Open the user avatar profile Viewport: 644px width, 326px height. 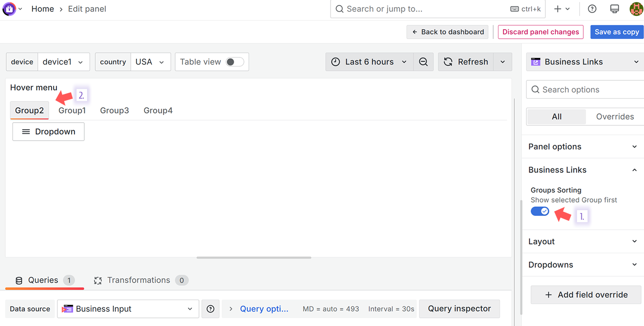(636, 9)
